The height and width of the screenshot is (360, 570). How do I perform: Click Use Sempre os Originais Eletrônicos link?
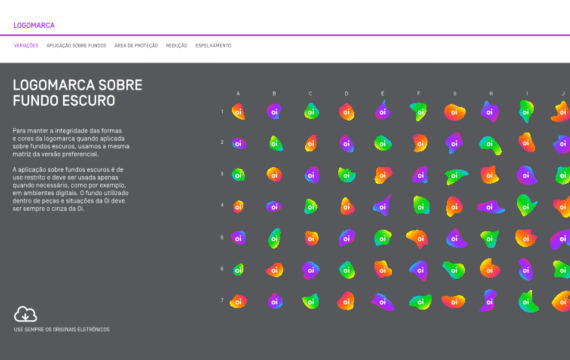(x=62, y=329)
